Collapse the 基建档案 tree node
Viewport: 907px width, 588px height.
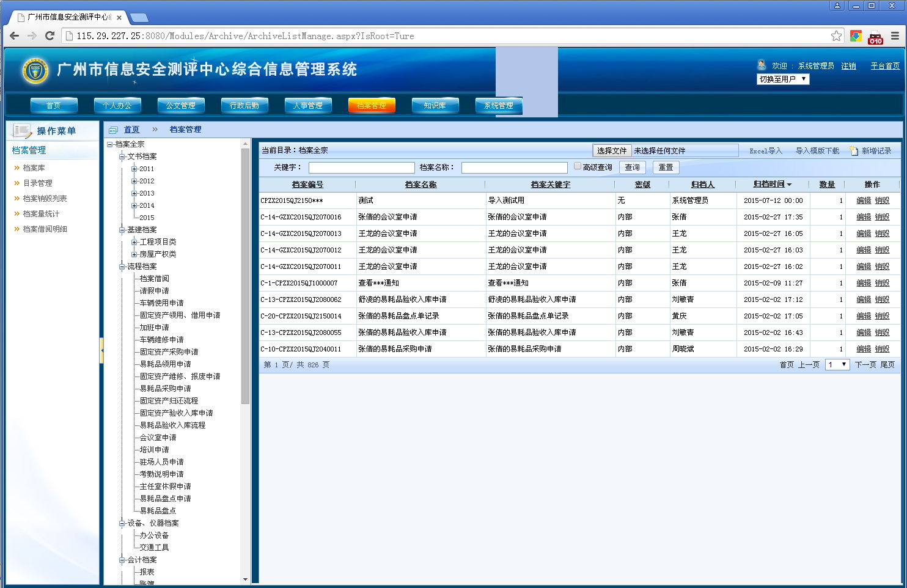[122, 230]
